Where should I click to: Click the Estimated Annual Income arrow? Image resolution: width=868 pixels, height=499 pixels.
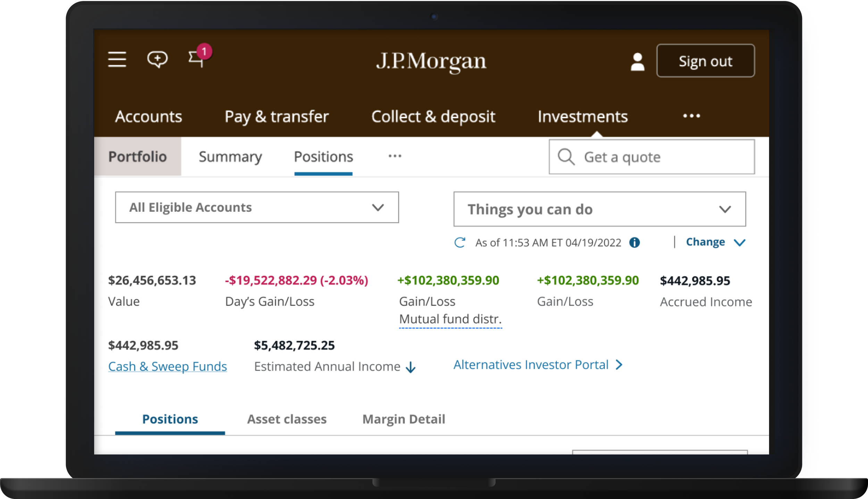(x=410, y=367)
